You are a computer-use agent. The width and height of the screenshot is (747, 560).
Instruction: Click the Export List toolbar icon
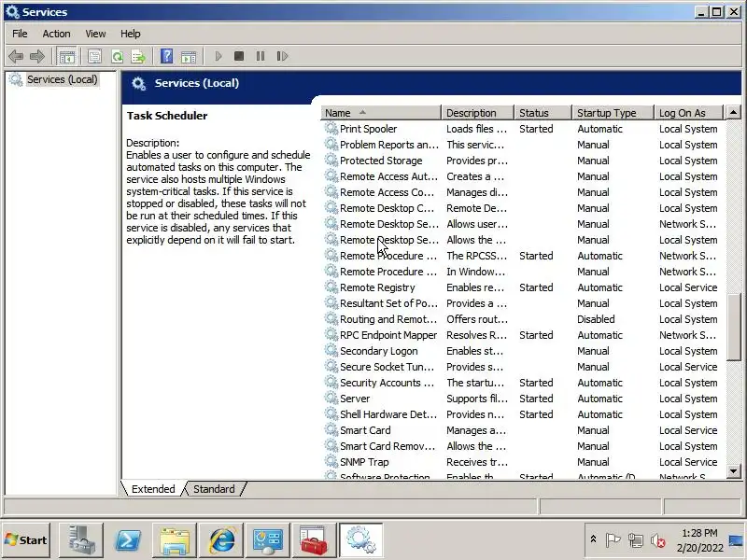click(x=138, y=56)
